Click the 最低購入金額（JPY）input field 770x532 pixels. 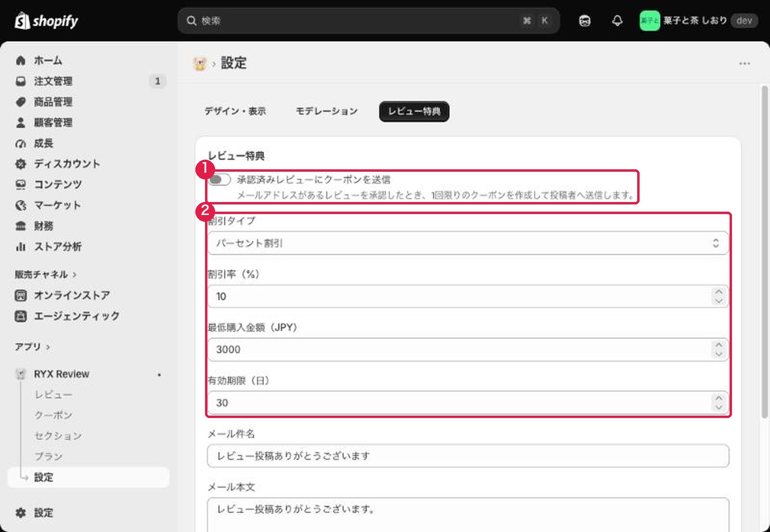(x=468, y=350)
